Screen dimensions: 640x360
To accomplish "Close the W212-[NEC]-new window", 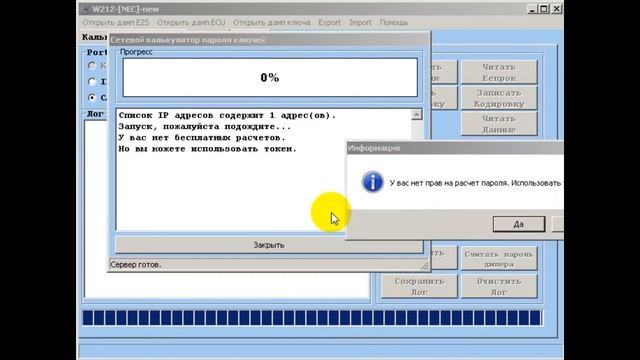I will tap(556, 9).
